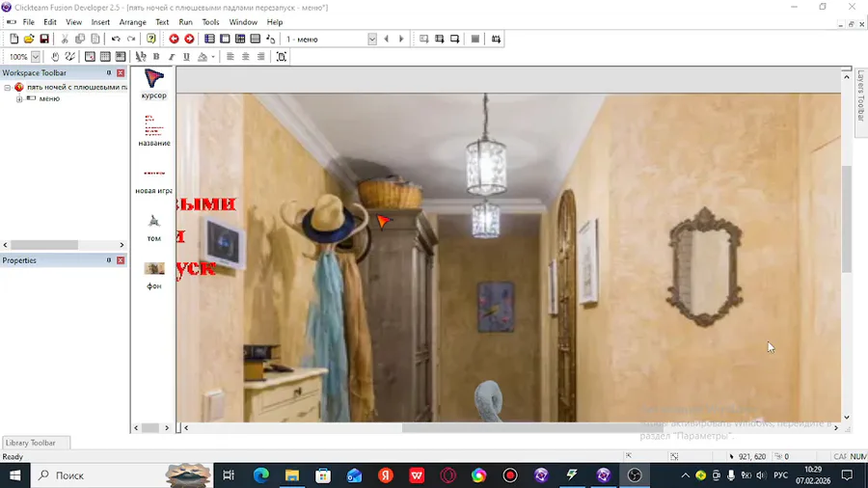868x488 pixels.
Task: Open the Event List Editor icon
Action: point(256,39)
